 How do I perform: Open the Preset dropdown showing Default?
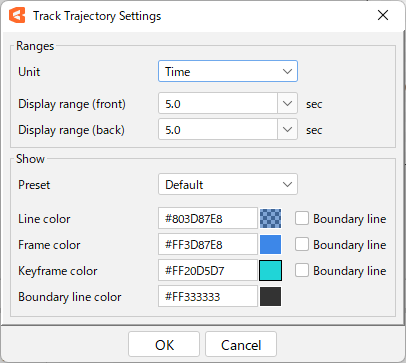coord(228,184)
